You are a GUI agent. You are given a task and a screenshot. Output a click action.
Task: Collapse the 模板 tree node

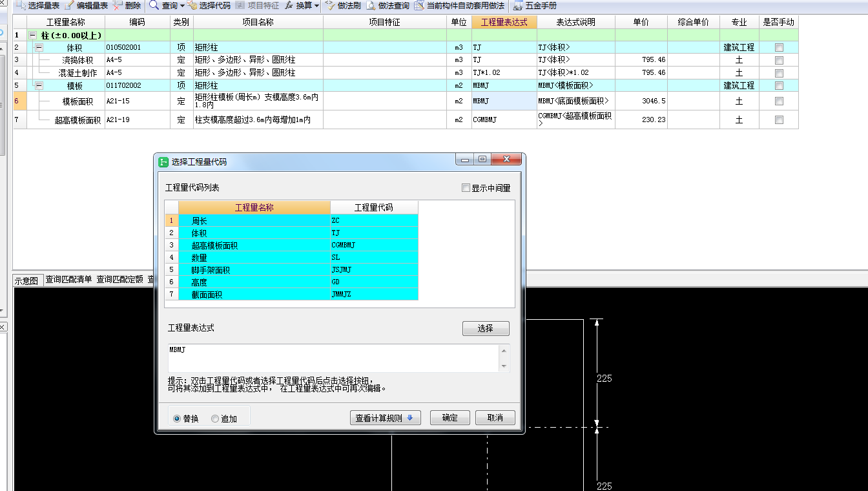click(39, 85)
